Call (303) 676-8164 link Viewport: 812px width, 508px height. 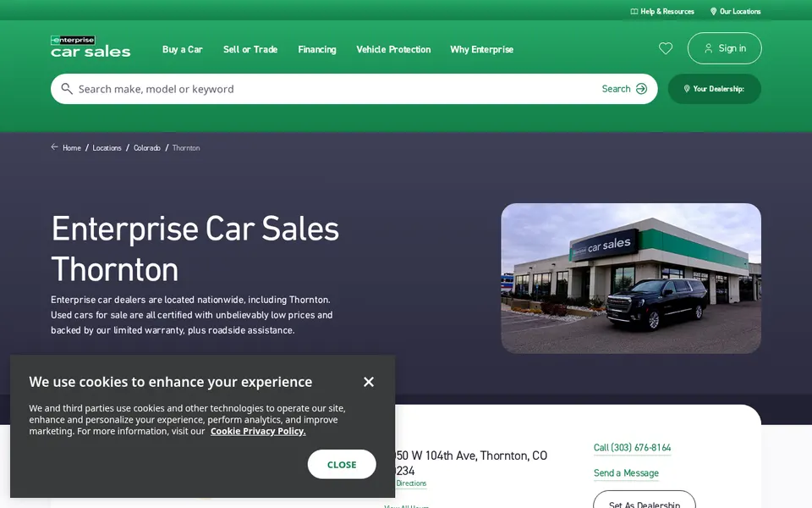coord(633,447)
